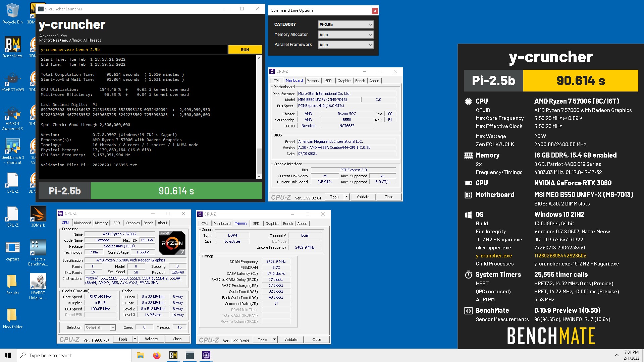Launch Firefox from the taskbar
The image size is (644, 362).
pyautogui.click(x=157, y=355)
